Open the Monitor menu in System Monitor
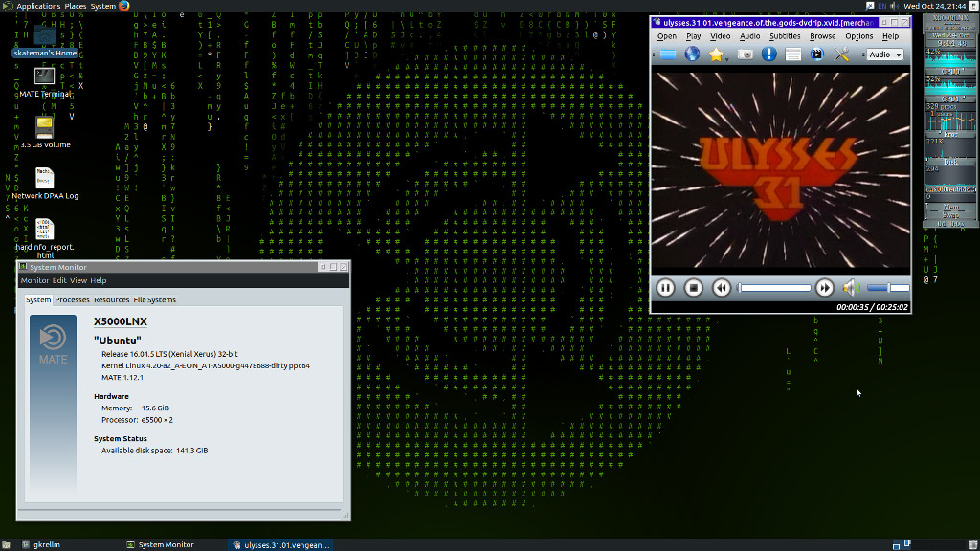Viewport: 980px width, 551px height. [34, 280]
